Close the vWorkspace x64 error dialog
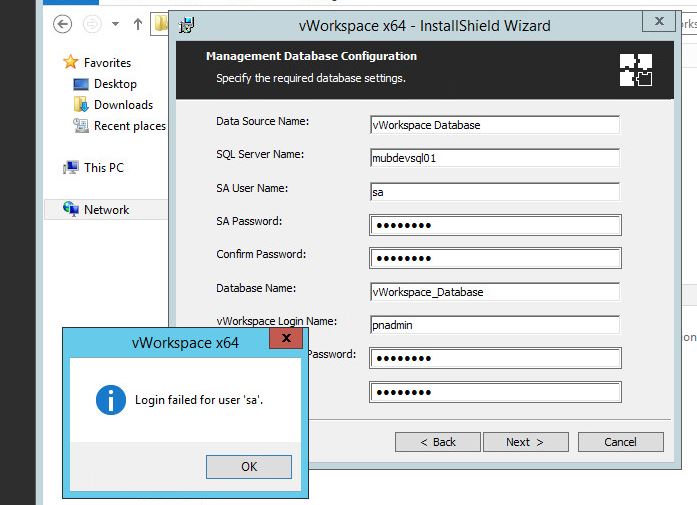 click(286, 338)
